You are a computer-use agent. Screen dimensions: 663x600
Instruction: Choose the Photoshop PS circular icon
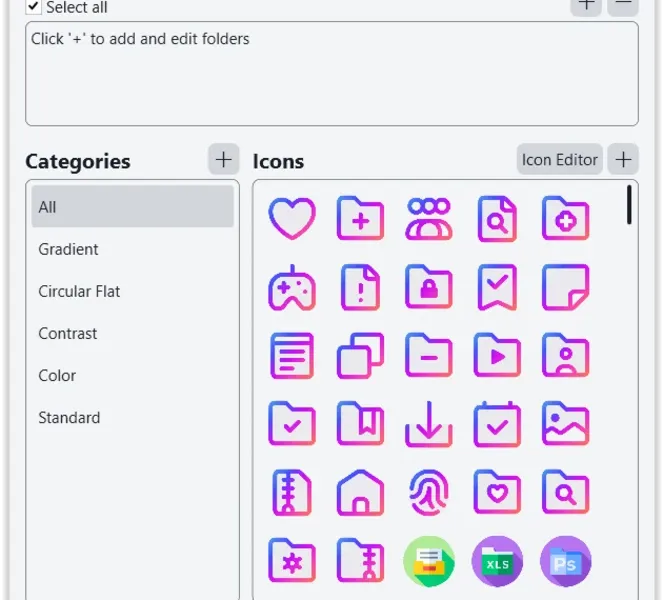(x=566, y=562)
